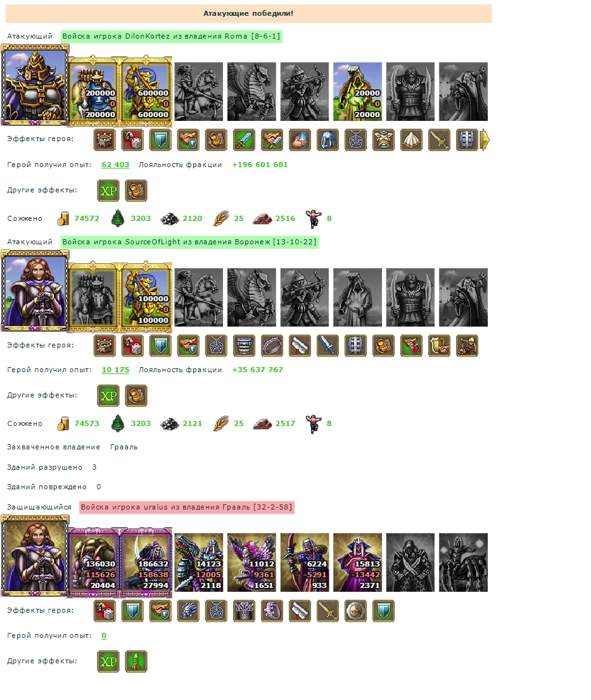This screenshot has height=700, width=591.
Task: Click the XP icon under DilonKortez other effects
Action: click(x=108, y=191)
